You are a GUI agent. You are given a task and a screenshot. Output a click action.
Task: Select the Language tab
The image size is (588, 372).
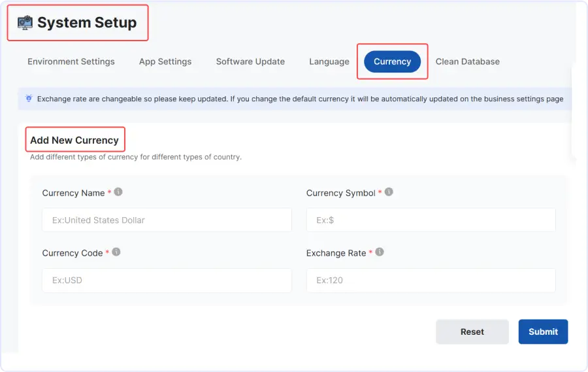[329, 61]
